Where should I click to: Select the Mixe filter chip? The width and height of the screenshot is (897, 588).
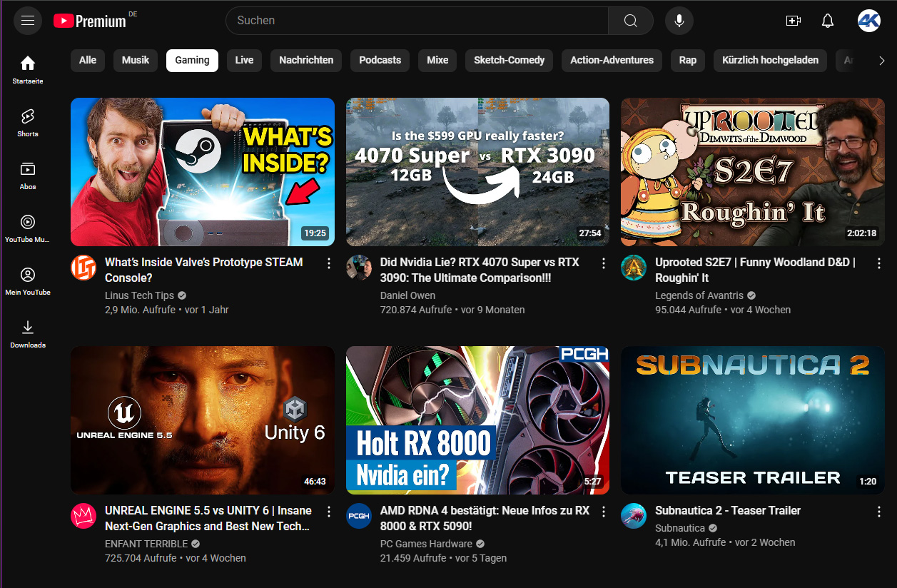tap(437, 61)
